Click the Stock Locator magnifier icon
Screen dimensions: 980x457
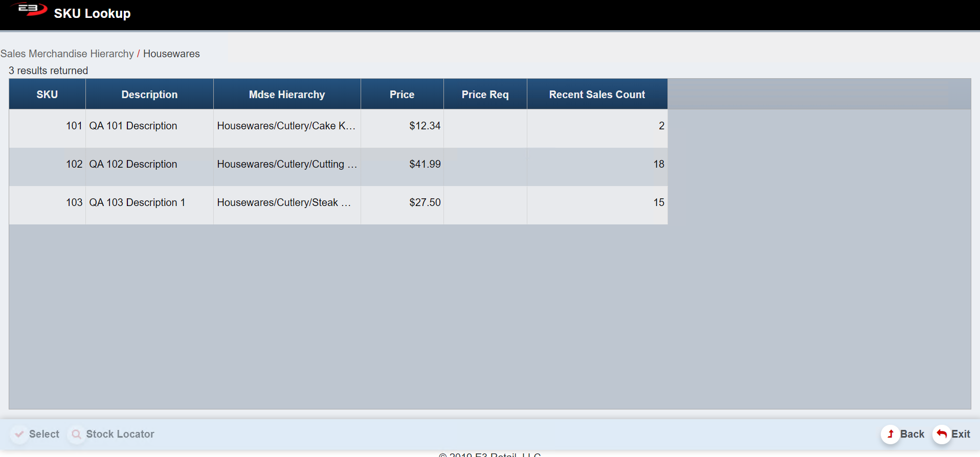point(77,434)
